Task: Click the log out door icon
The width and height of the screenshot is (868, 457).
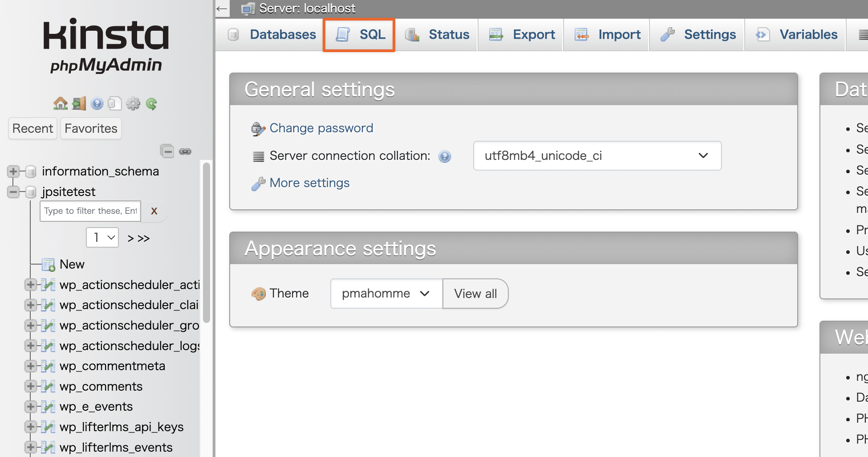Action: tap(79, 104)
